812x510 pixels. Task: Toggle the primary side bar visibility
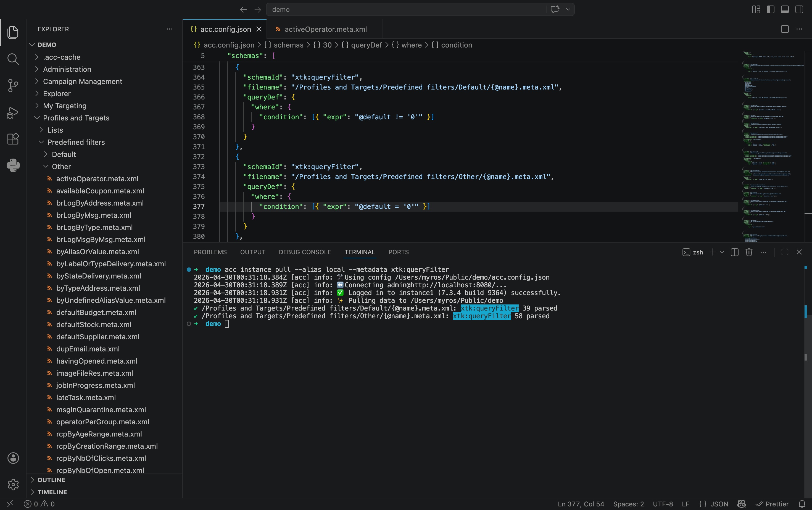[771, 9]
